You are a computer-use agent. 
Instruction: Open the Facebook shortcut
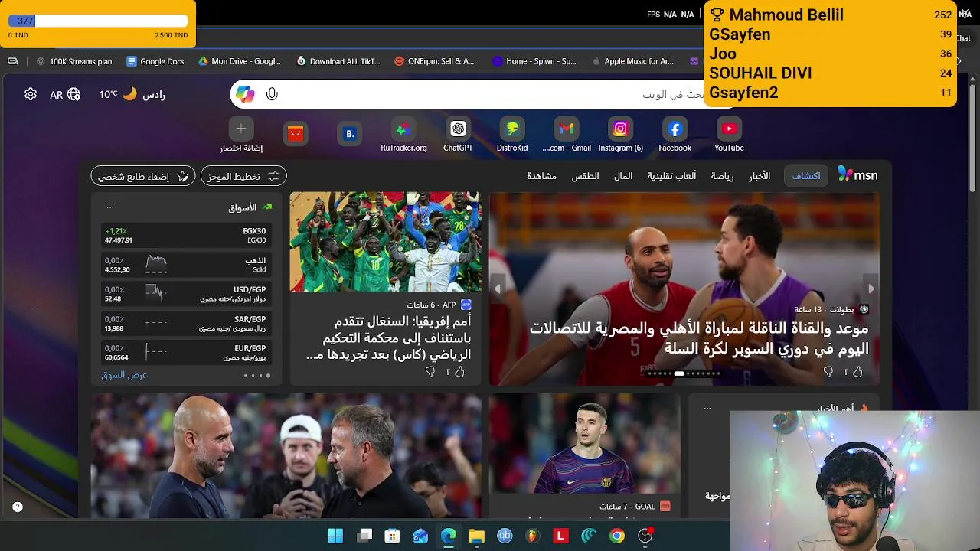[x=675, y=134]
